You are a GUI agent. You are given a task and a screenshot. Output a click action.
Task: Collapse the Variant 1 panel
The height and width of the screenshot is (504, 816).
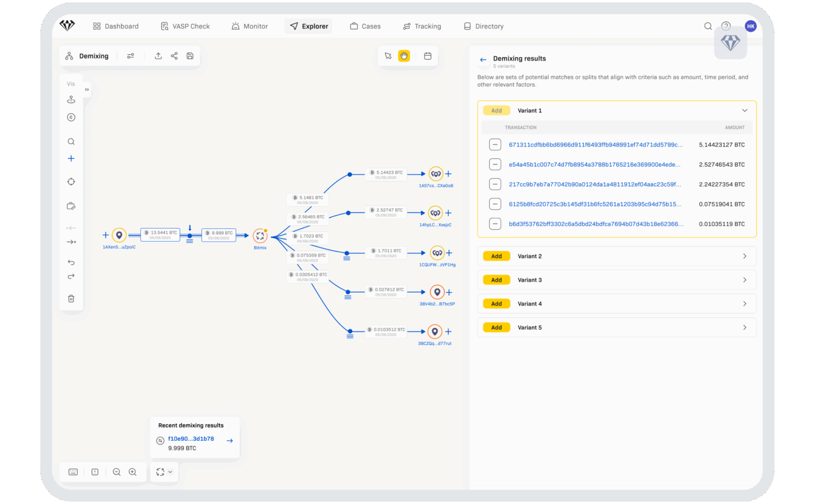pos(744,110)
